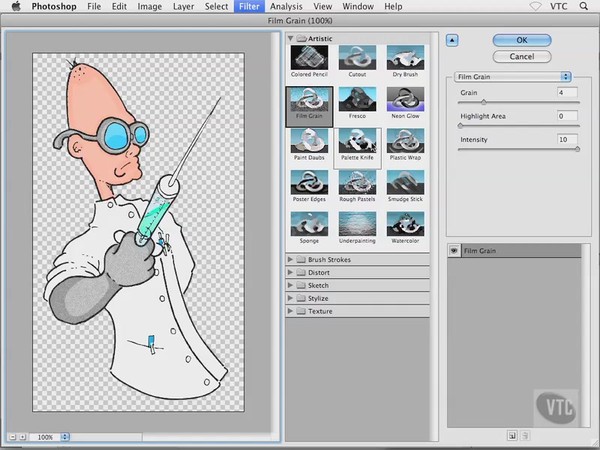The image size is (600, 450).
Task: Open the Analysis menu
Action: (286, 7)
